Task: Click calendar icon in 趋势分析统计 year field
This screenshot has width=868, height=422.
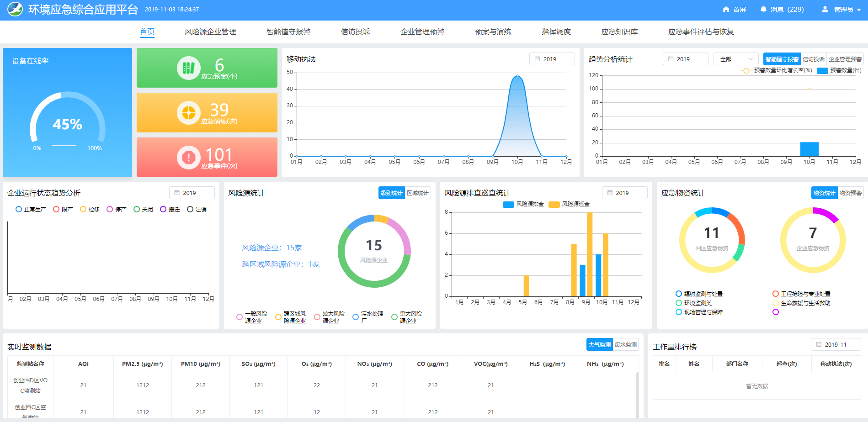Action: (x=671, y=59)
